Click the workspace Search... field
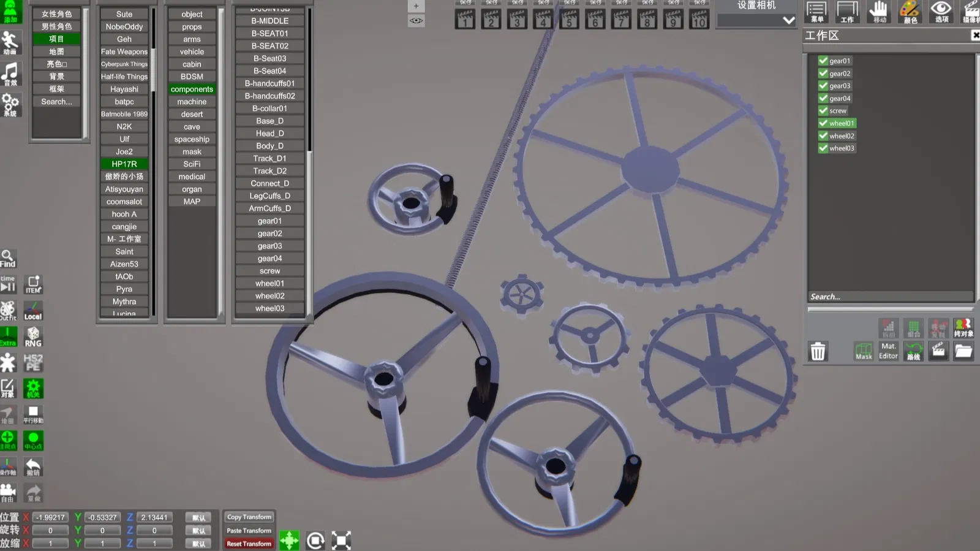The width and height of the screenshot is (980, 551). [x=890, y=297]
